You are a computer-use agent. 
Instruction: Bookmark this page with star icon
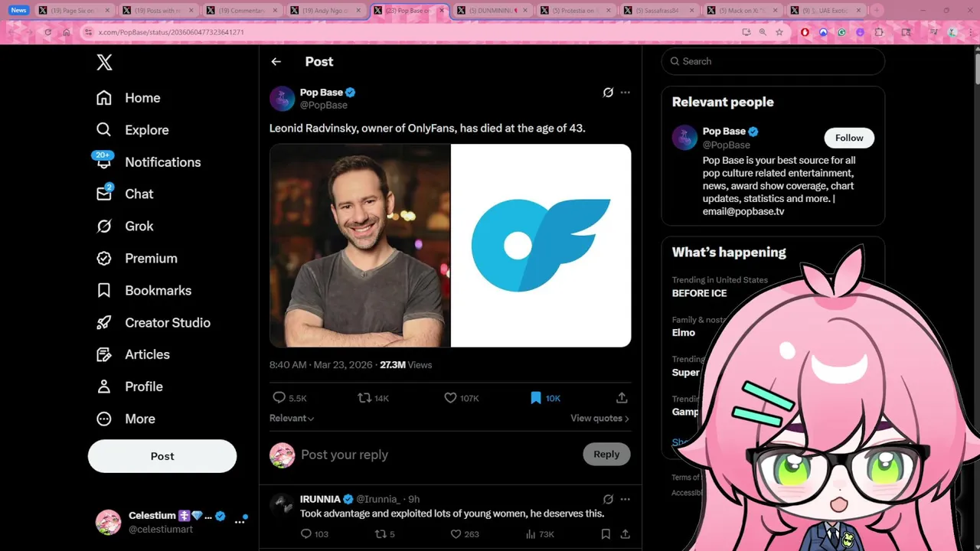pos(779,32)
